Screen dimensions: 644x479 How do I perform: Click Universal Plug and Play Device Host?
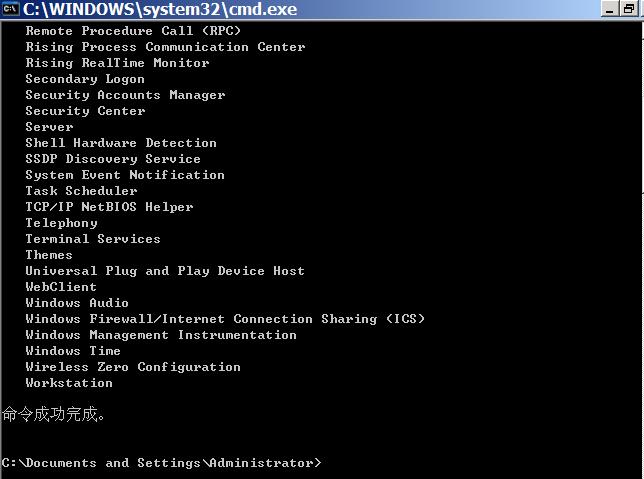coord(165,271)
